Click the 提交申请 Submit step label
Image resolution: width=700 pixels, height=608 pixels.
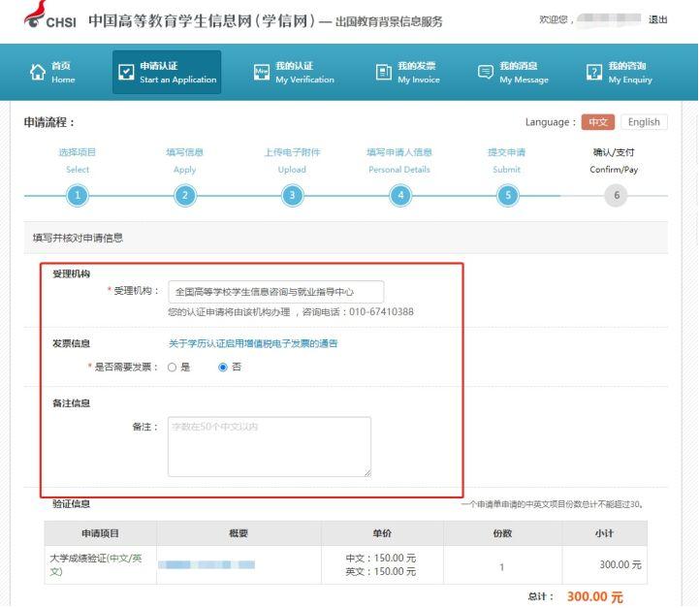(x=507, y=160)
